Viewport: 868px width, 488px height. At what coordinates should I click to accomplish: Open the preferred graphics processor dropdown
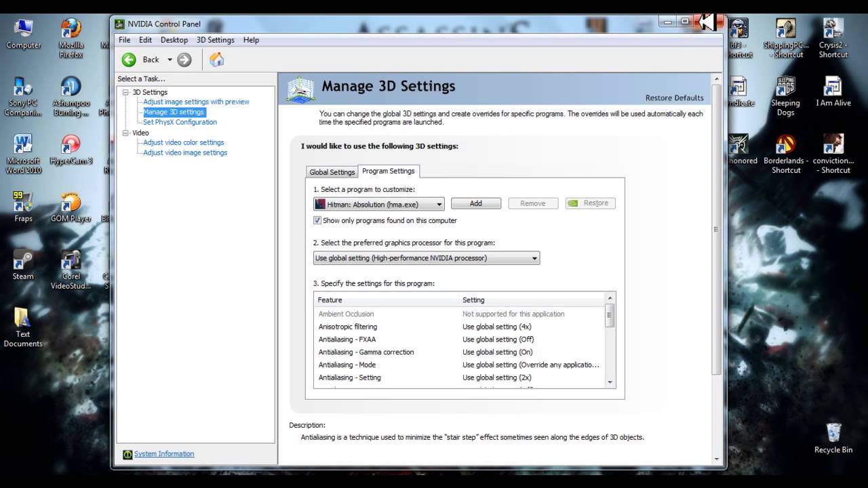tap(427, 258)
